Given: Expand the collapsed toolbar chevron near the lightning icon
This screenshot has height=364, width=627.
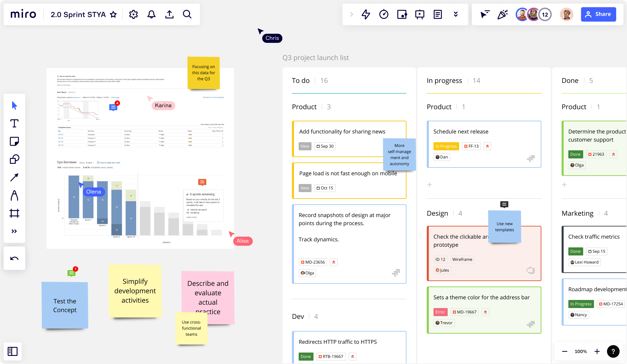Looking at the screenshot, I should coord(351,14).
